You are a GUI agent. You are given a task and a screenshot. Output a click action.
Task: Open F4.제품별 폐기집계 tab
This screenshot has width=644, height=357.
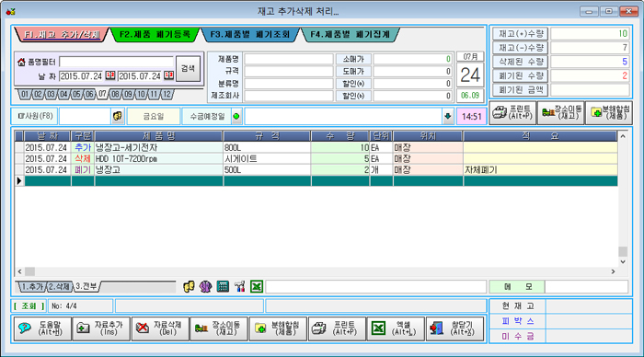(x=350, y=35)
